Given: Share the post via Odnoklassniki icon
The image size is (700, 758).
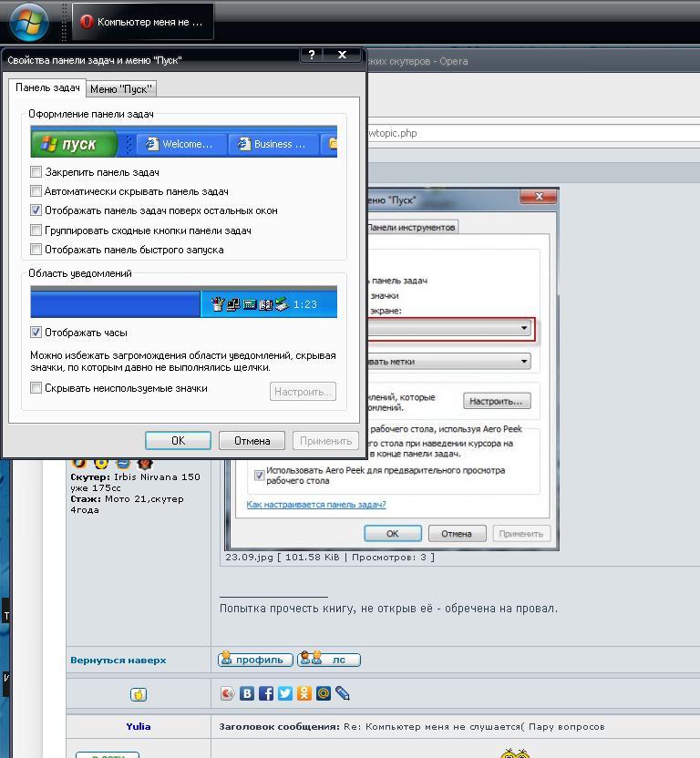Looking at the screenshot, I should 304,693.
